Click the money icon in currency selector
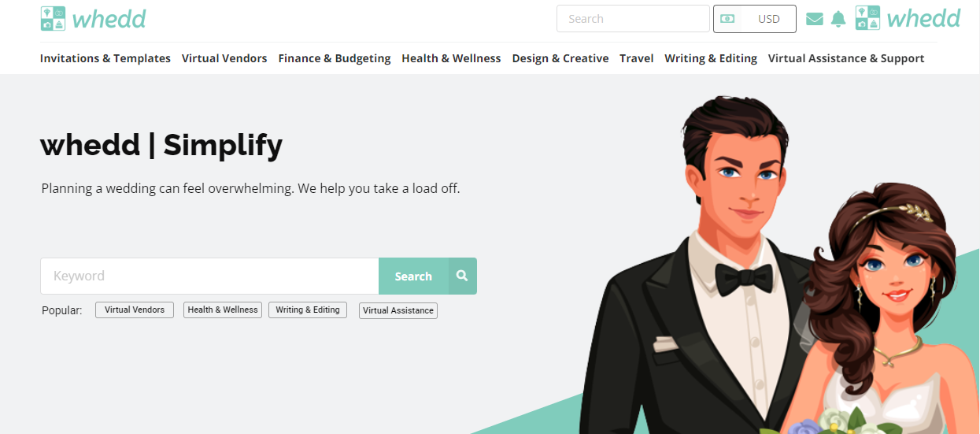 point(727,19)
